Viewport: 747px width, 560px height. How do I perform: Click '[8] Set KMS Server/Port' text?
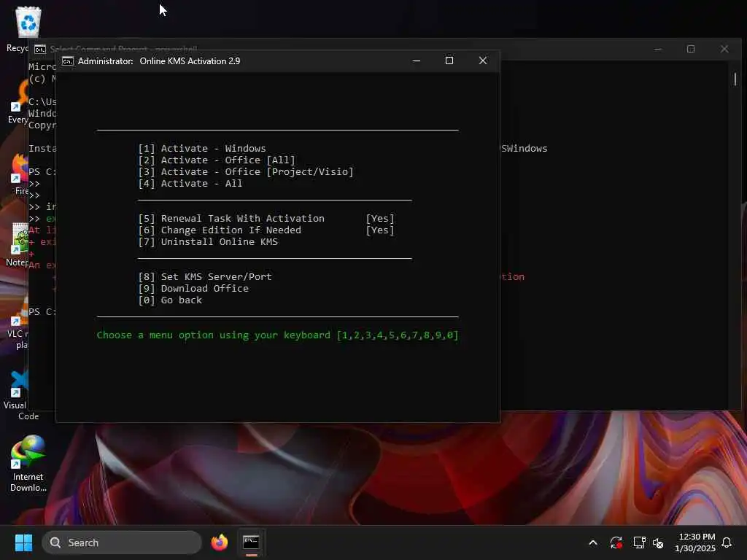[205, 277]
